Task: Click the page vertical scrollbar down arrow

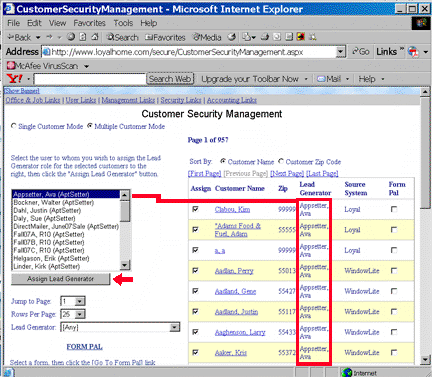Action: click(425, 359)
